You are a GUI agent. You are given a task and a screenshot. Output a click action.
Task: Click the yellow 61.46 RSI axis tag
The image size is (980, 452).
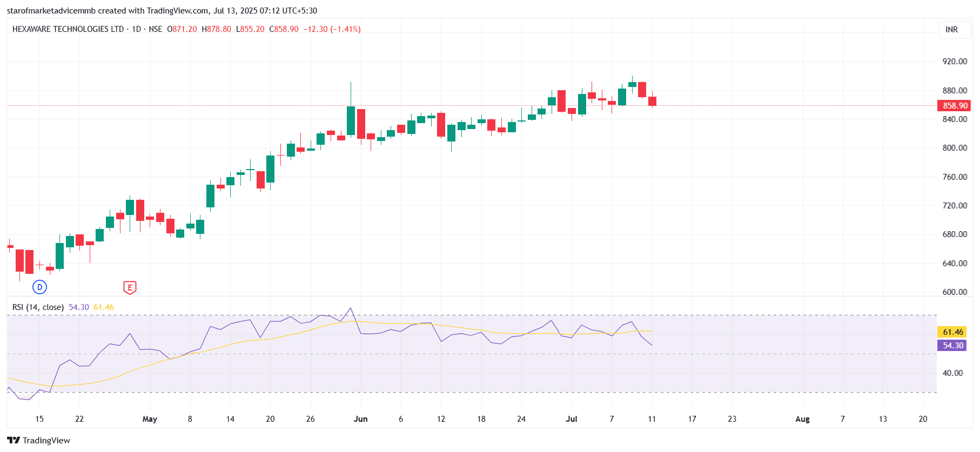coord(952,332)
